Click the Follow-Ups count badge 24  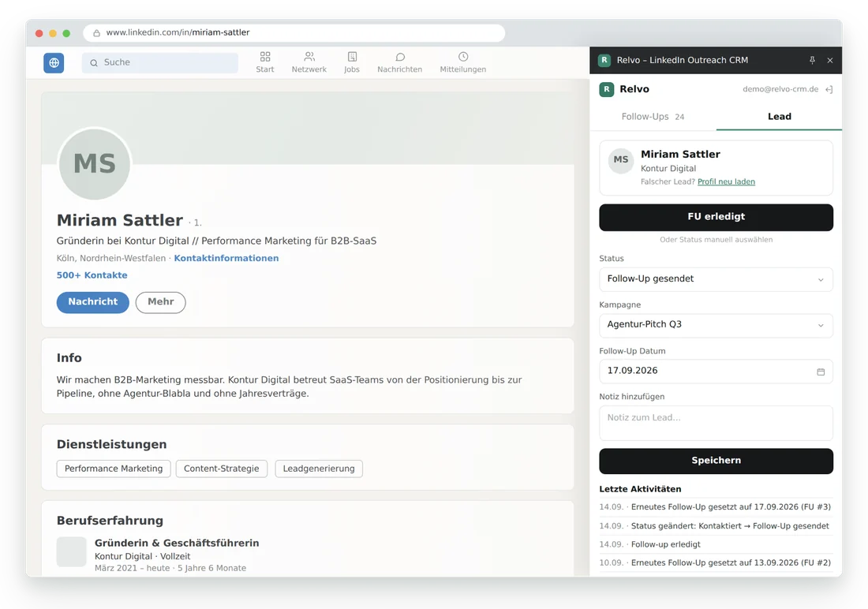(679, 117)
